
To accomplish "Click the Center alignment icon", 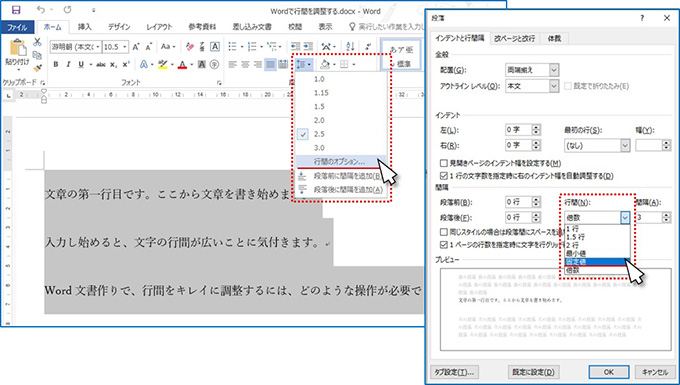I will [245, 65].
